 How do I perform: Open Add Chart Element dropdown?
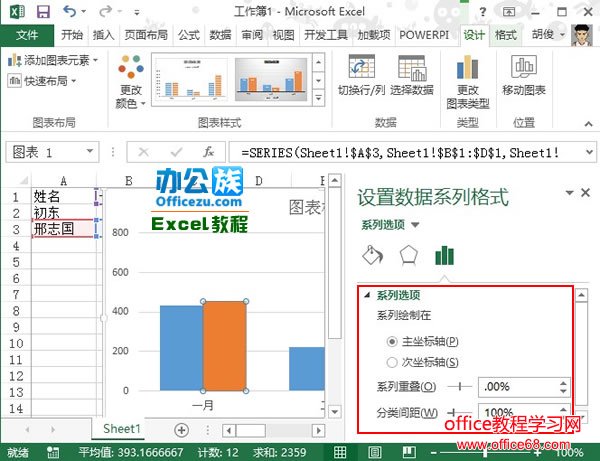point(53,60)
